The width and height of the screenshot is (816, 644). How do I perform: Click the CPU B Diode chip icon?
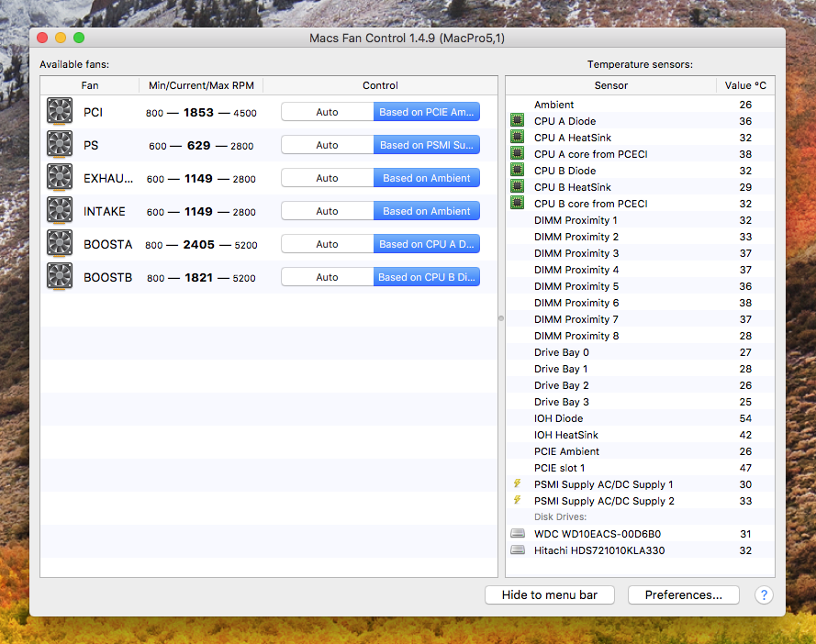[517, 170]
